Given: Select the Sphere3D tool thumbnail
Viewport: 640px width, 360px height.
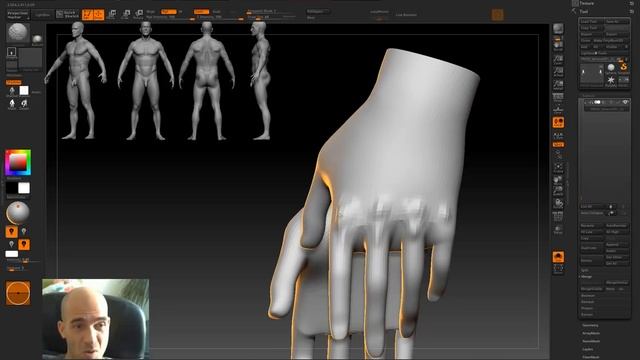Looking at the screenshot, I should [611, 69].
